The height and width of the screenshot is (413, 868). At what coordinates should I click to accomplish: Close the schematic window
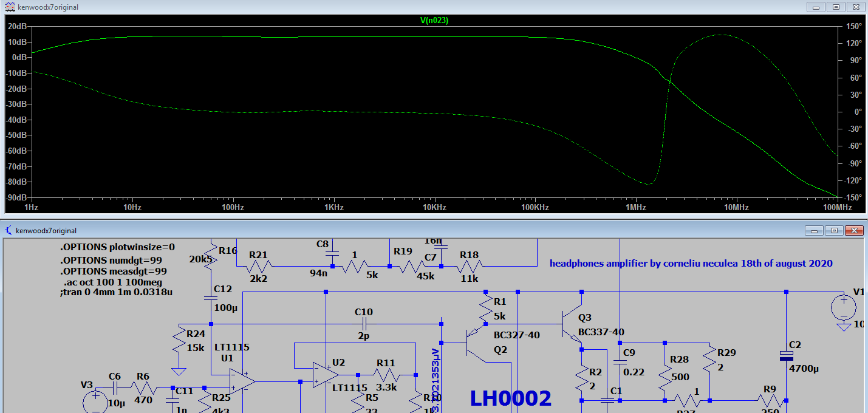(853, 231)
